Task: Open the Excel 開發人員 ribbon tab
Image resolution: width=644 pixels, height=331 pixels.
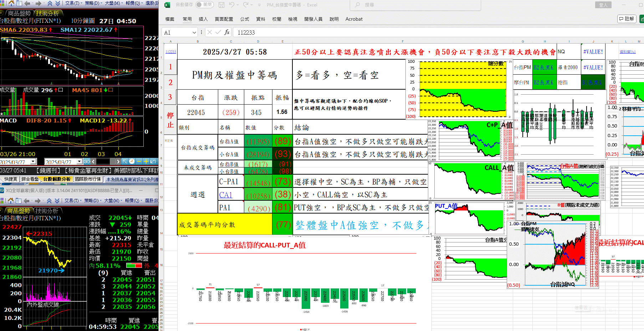Action: pos(313,19)
